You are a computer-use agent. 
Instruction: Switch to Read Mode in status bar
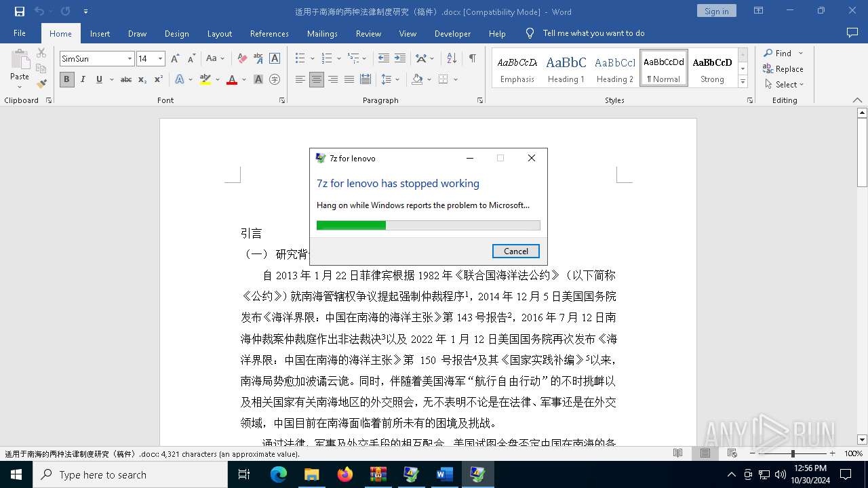click(x=677, y=453)
